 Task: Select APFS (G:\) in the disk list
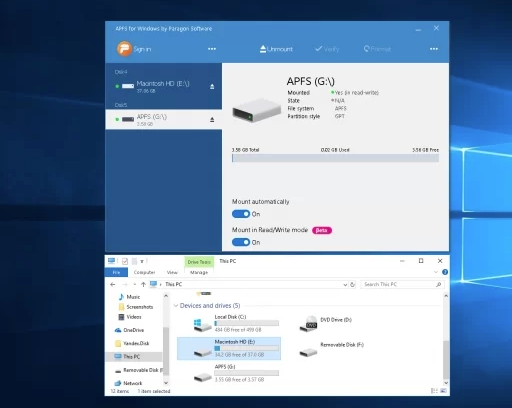[163, 119]
